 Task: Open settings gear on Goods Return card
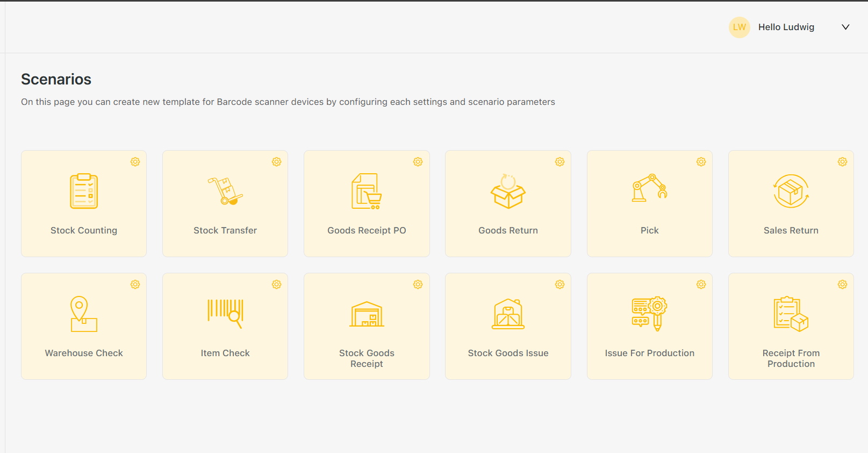pos(559,162)
